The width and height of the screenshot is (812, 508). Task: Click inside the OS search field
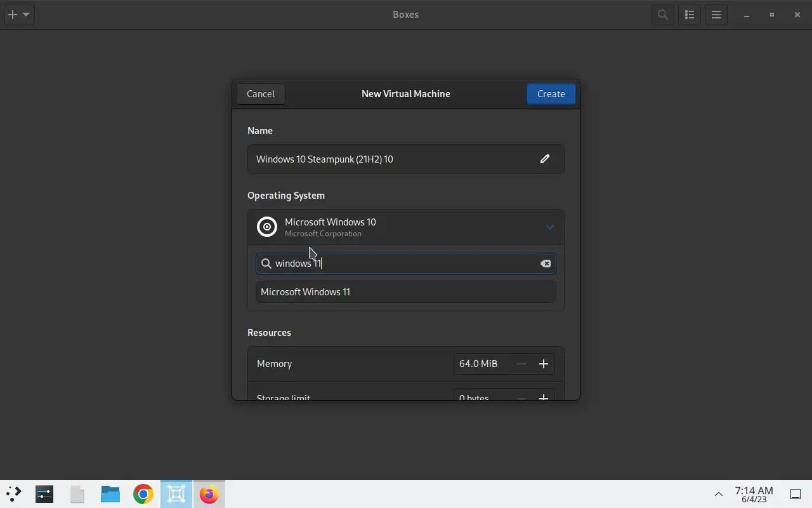pyautogui.click(x=405, y=264)
